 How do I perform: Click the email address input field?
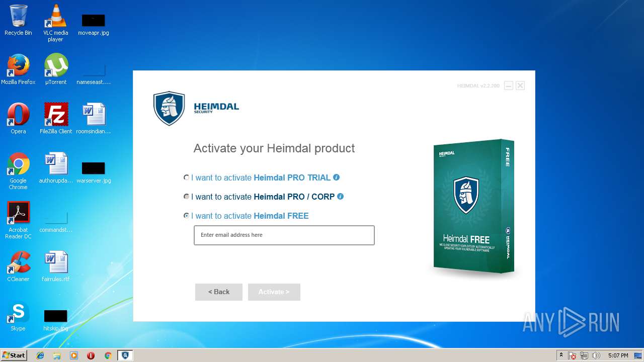tap(284, 235)
